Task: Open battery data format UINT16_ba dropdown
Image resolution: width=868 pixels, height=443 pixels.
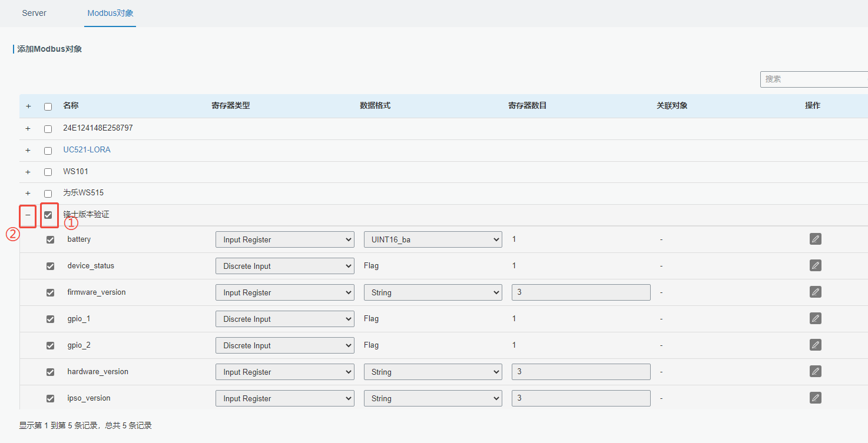Action: (432, 239)
